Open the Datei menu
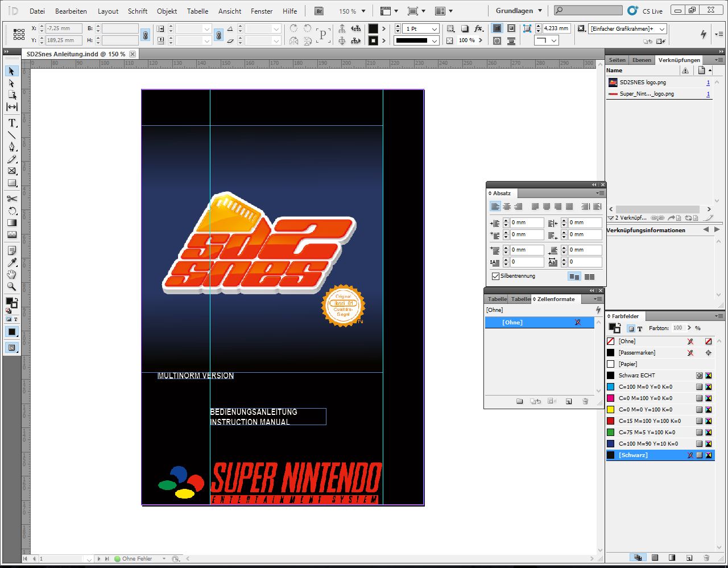This screenshot has width=728, height=568. [x=37, y=11]
